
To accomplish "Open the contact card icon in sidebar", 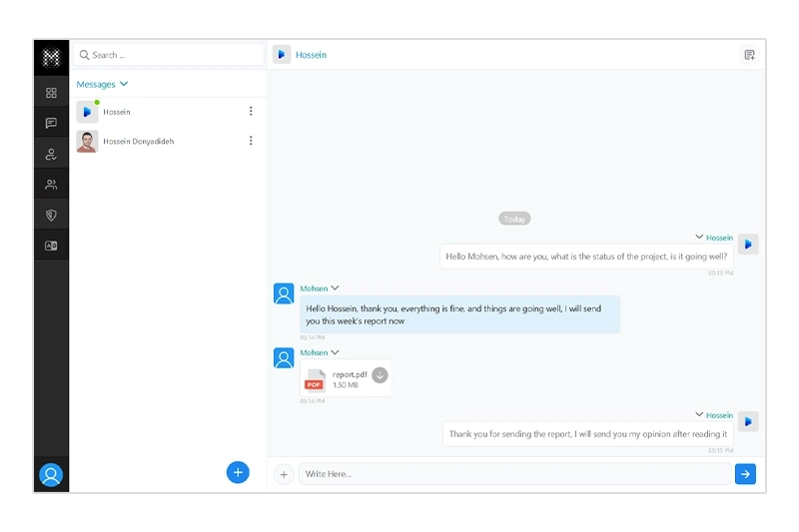I will [51, 246].
